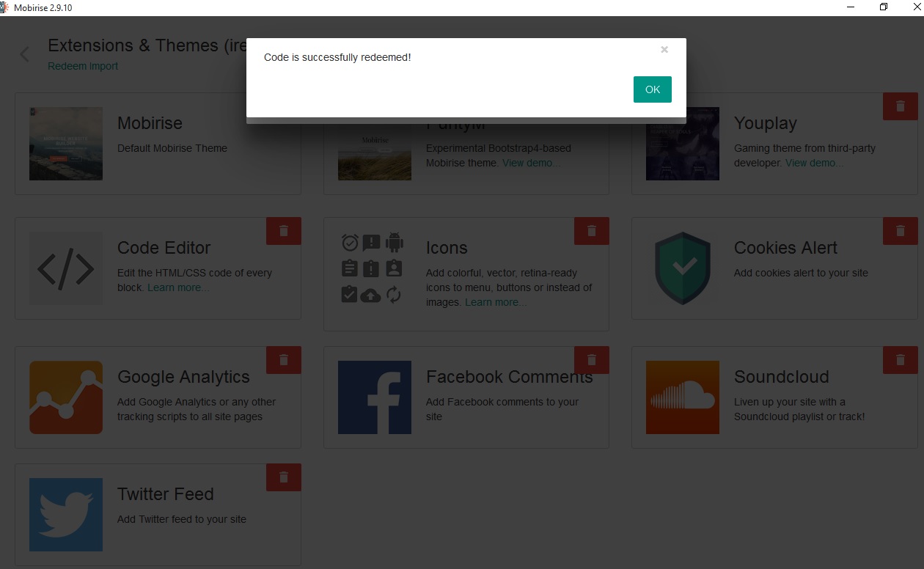Remove Twitter Feed with trash icon
The height and width of the screenshot is (569, 924).
pyautogui.click(x=284, y=477)
